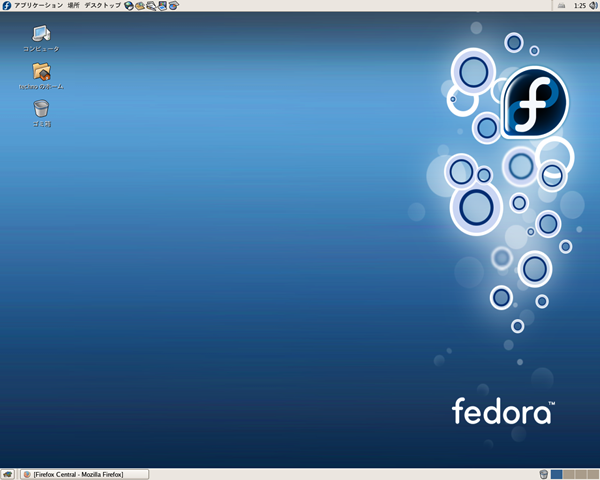
Task: Click the volume speaker icon in top panel
Action: coord(592,6)
